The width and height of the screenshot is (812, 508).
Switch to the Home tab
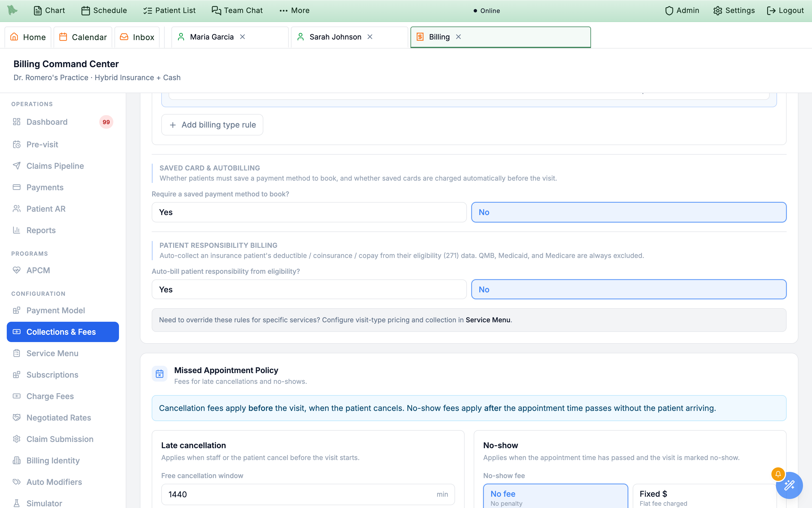(x=28, y=37)
